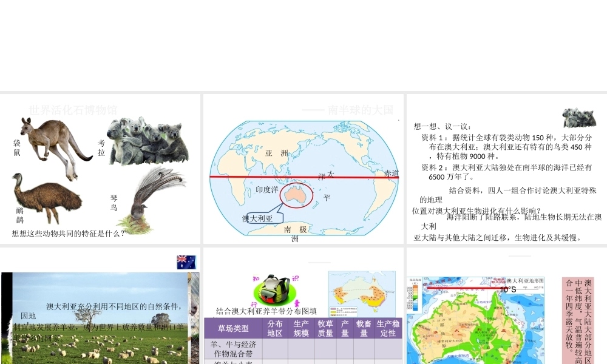This screenshot has width=607, height=364.
Task: Click the 袋鼠 label
Action: click(x=17, y=148)
